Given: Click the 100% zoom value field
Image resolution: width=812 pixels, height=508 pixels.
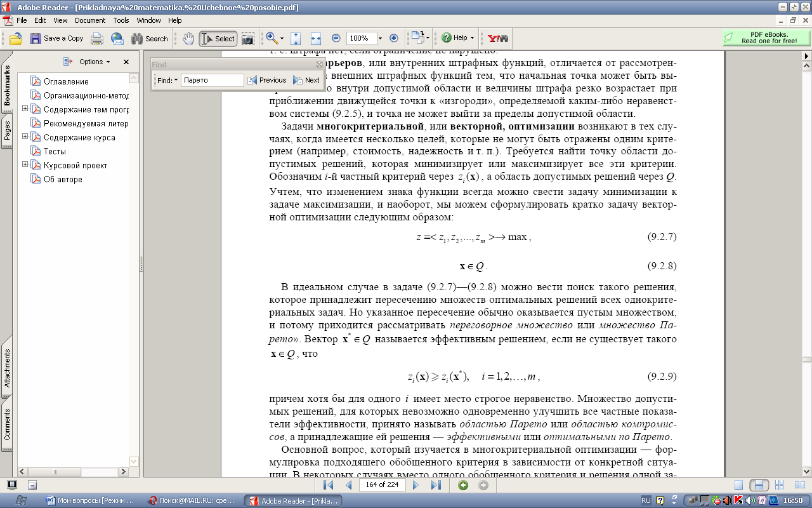Looking at the screenshot, I should 361,38.
